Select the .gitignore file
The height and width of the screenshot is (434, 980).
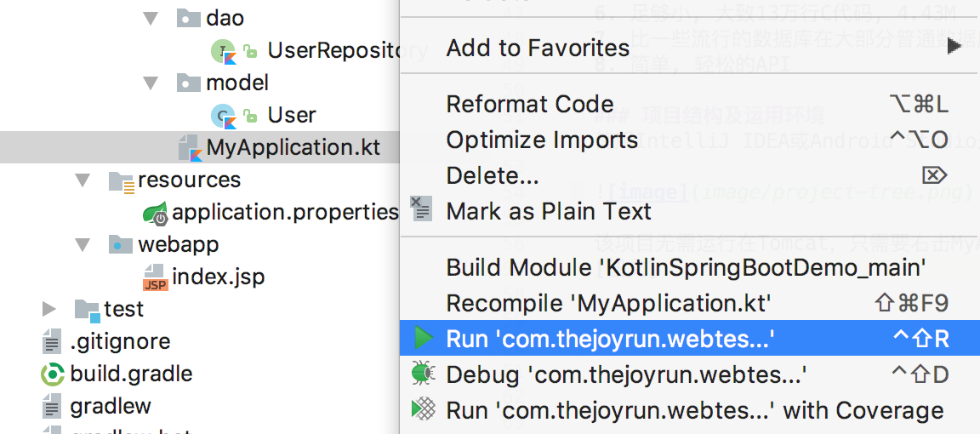coord(120,341)
